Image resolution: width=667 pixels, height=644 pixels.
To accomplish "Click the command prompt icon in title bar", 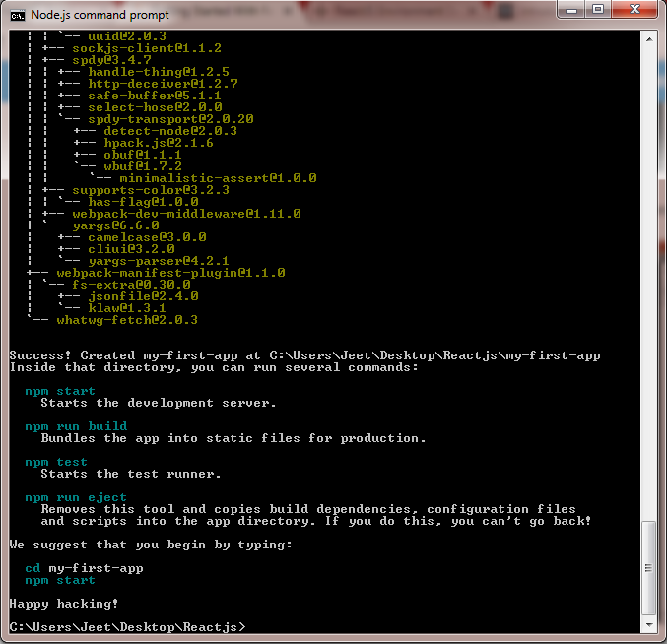I will (x=18, y=15).
